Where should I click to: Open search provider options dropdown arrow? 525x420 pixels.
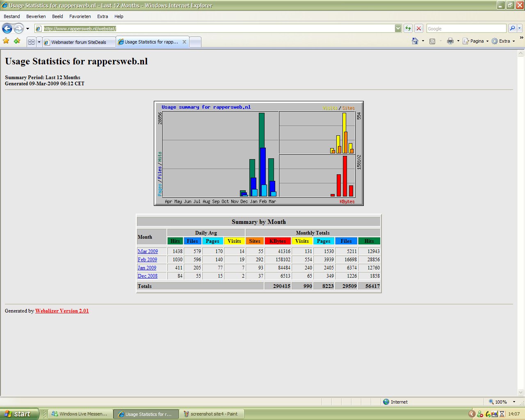520,28
